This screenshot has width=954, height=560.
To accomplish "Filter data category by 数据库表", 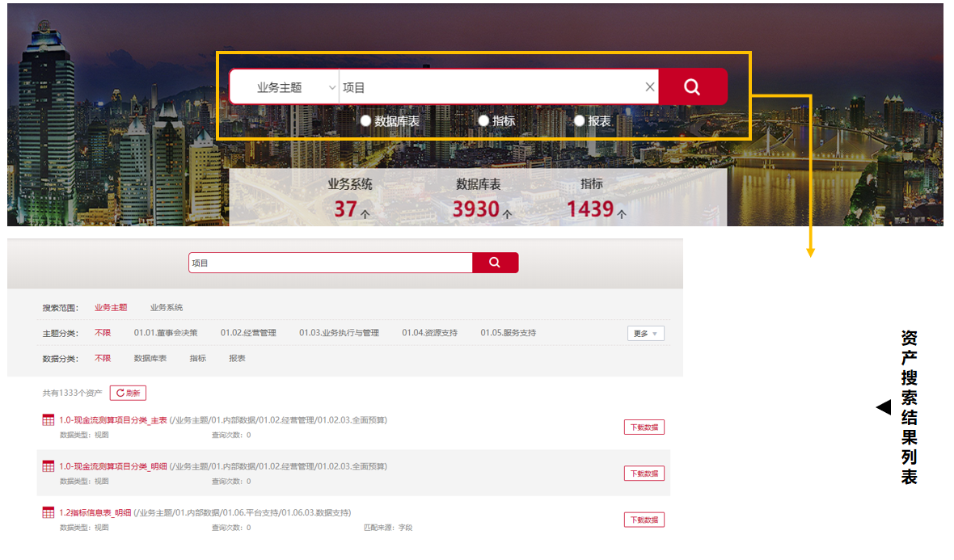I will point(150,358).
